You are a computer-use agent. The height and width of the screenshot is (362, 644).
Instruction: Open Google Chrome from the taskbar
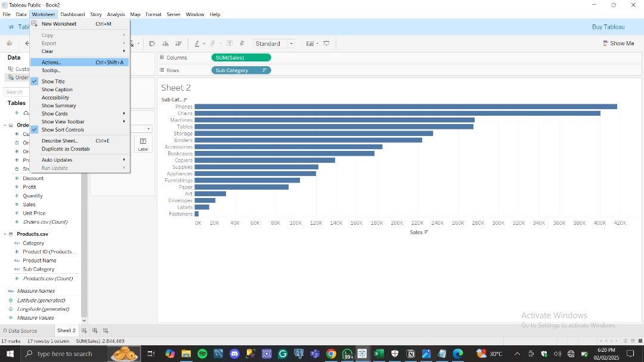tap(331, 354)
